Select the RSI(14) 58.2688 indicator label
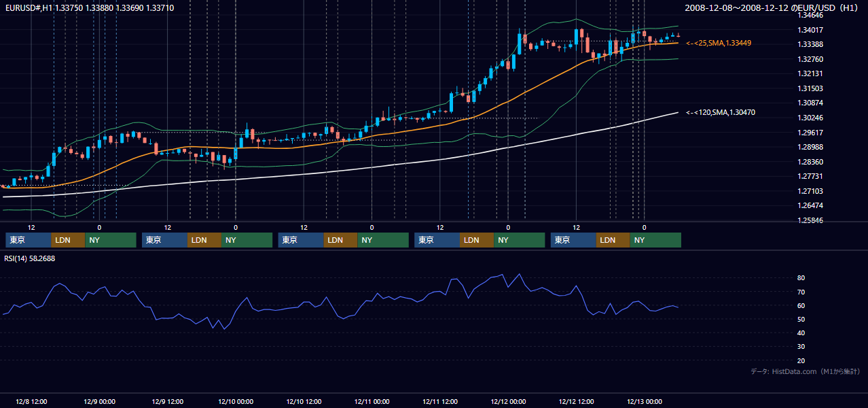 pos(30,258)
